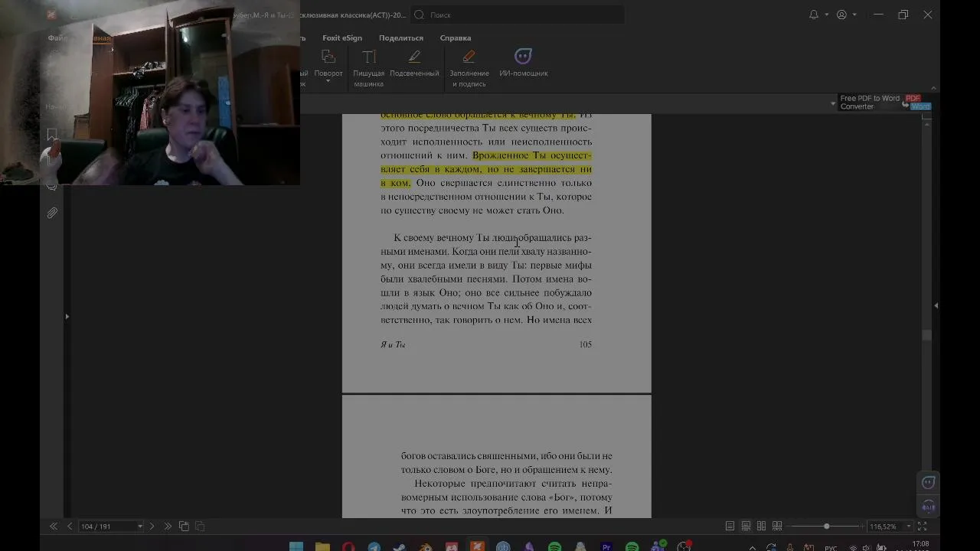The image size is (980, 551).
Task: Click the zoom in plus button
Action: 863,527
